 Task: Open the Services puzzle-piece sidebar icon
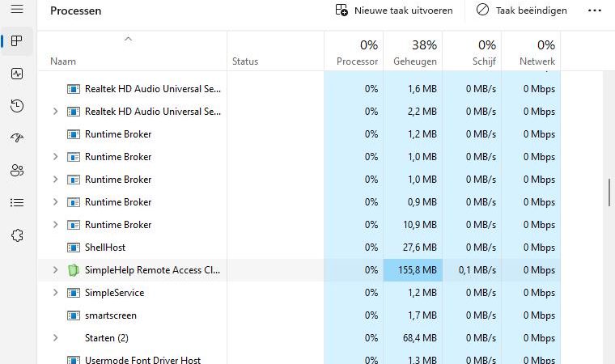click(17, 235)
